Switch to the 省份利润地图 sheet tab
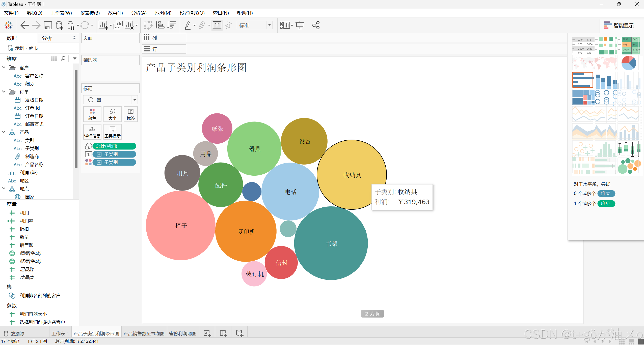 [x=183, y=333]
